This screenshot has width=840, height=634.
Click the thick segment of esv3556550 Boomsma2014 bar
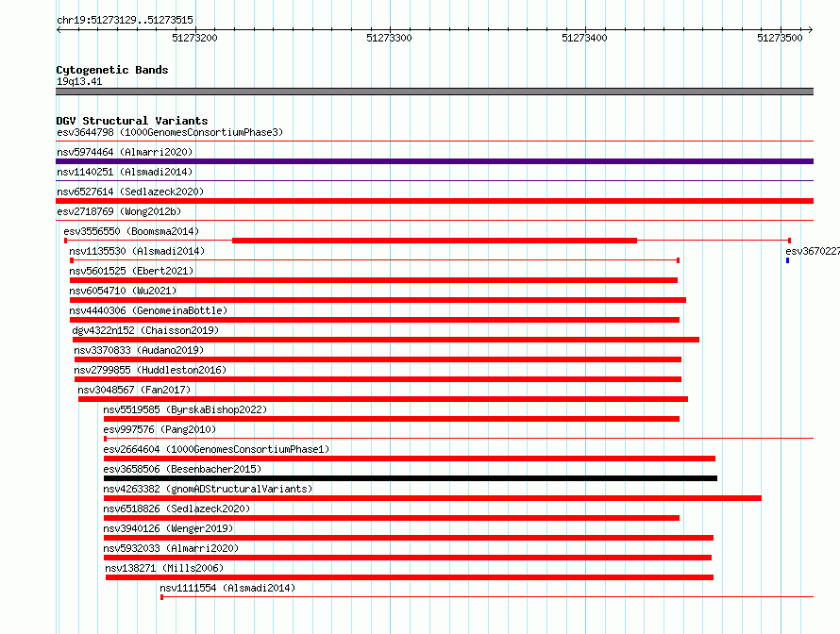pyautogui.click(x=434, y=241)
